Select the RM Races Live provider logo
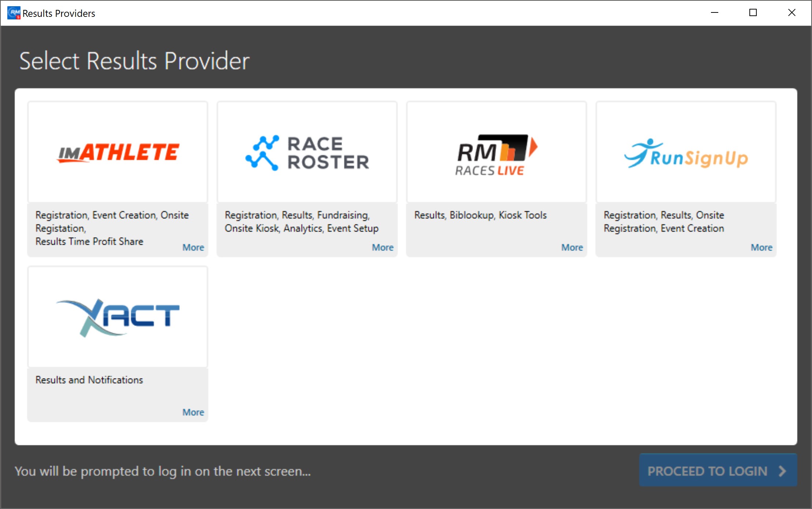Screen dimensions: 812x509 coord(496,155)
